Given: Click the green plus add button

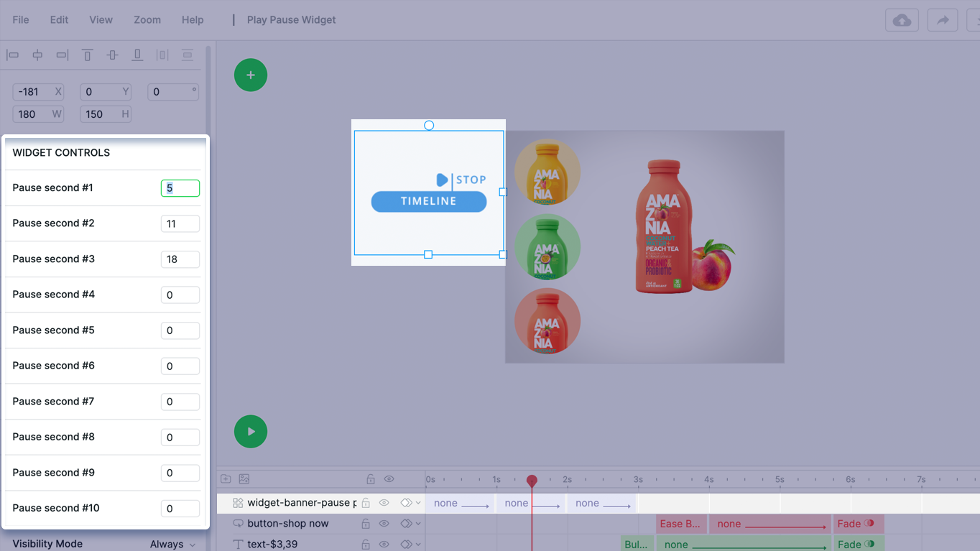Looking at the screenshot, I should pos(251,75).
